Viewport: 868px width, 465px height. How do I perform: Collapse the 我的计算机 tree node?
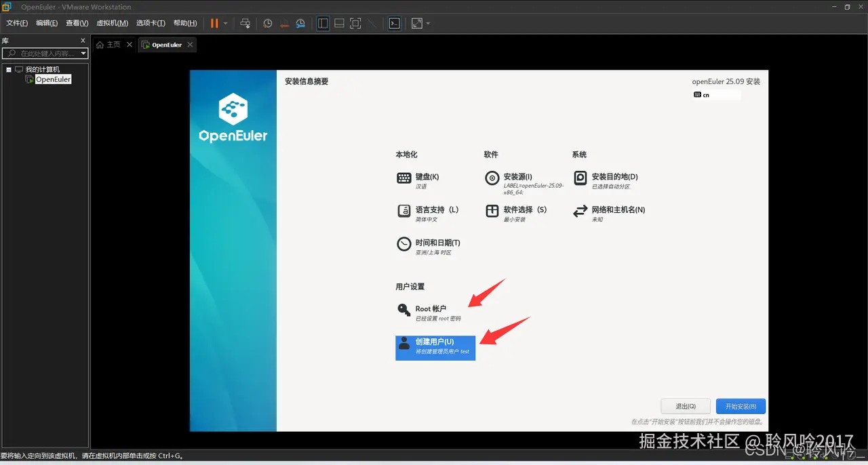pos(8,69)
